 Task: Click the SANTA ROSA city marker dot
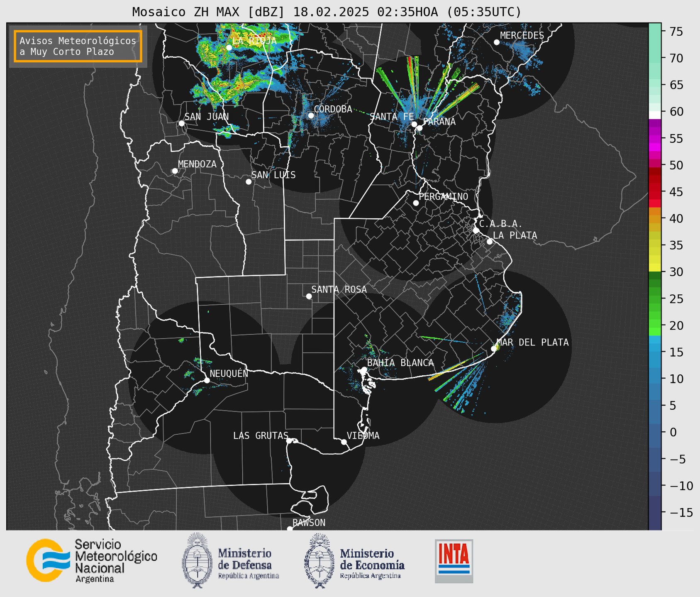tap(309, 296)
